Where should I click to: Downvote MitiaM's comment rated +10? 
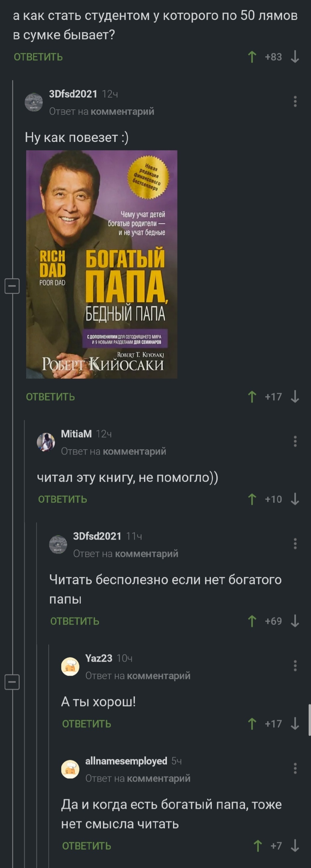[x=295, y=499]
